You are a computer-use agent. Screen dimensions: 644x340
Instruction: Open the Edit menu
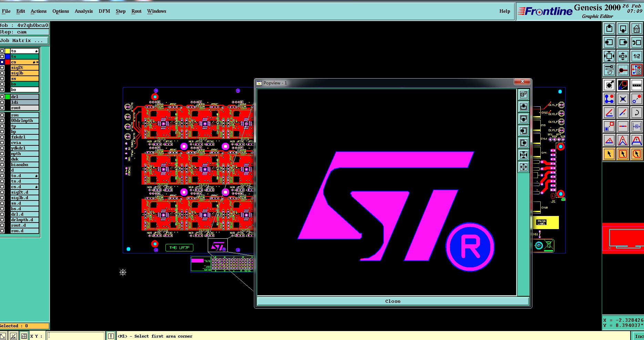click(x=21, y=11)
